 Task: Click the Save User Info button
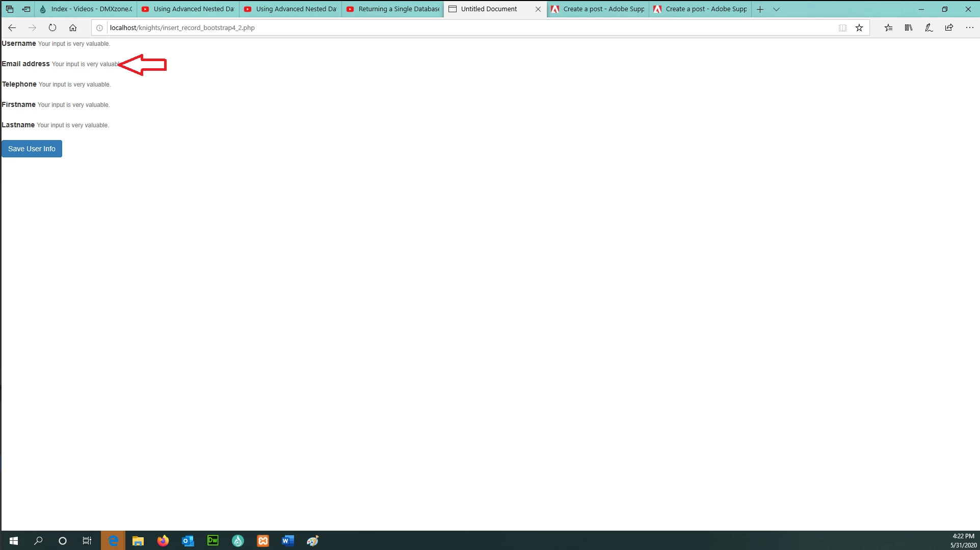tap(32, 149)
